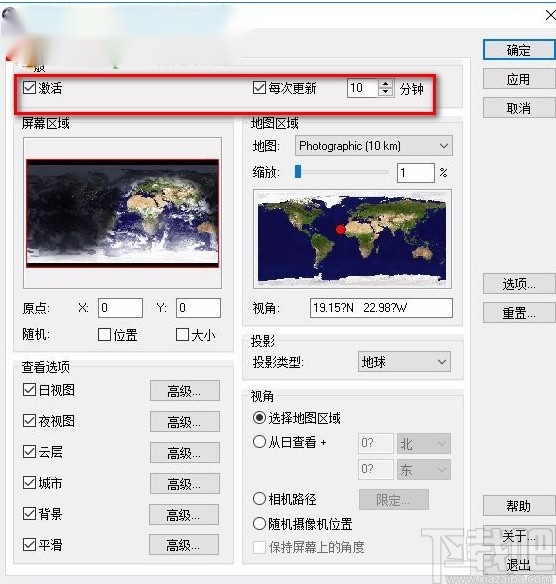Decrease update minutes with down arrow
This screenshot has width=556, height=584.
click(x=386, y=92)
